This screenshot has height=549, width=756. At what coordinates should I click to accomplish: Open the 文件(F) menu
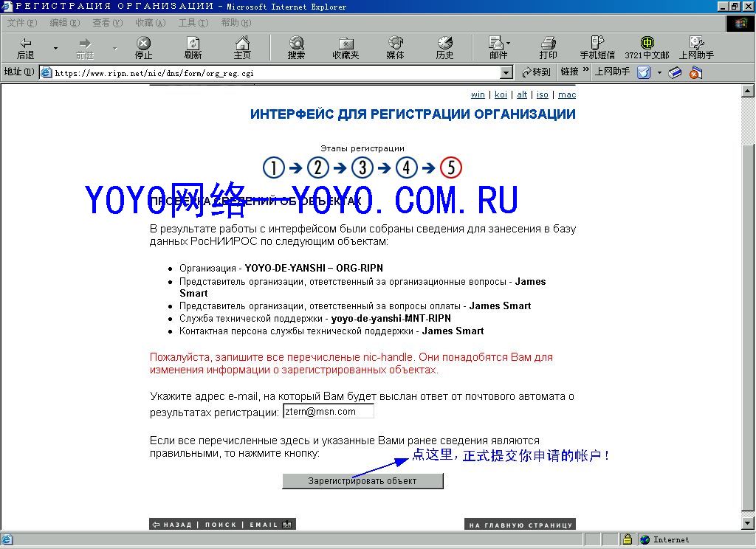[21, 23]
